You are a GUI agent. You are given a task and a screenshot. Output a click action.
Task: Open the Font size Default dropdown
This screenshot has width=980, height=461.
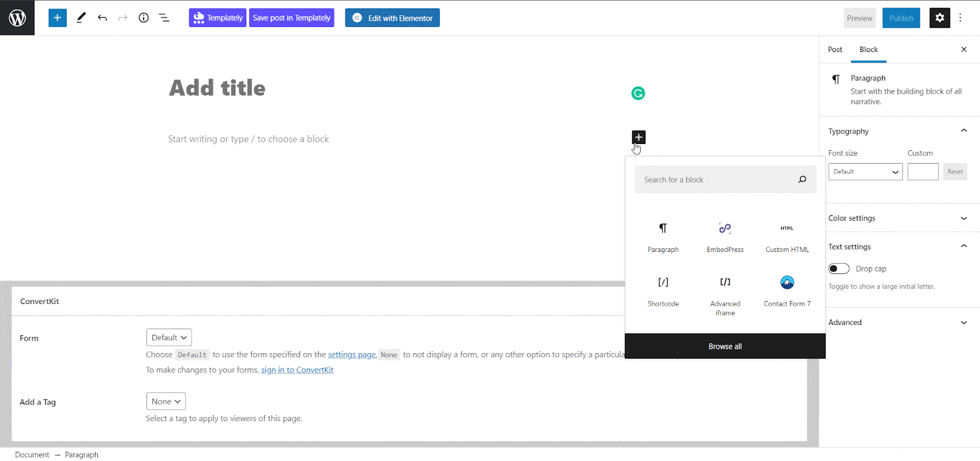[865, 172]
